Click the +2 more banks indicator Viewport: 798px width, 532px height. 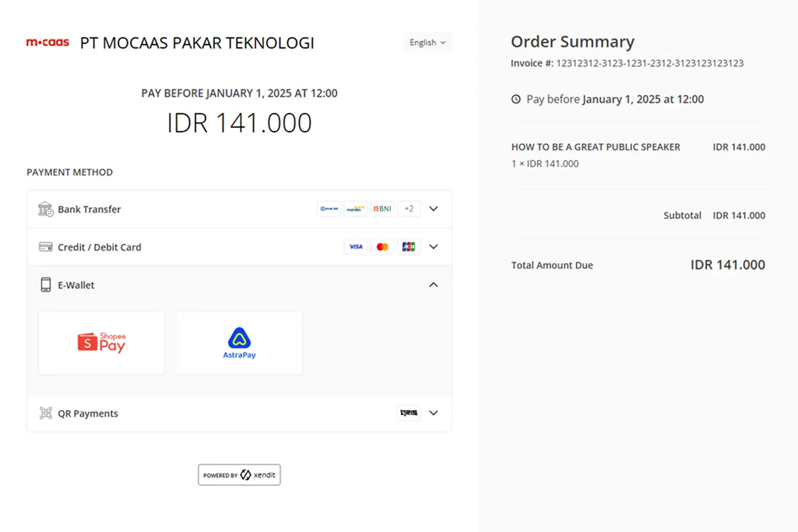[408, 208]
